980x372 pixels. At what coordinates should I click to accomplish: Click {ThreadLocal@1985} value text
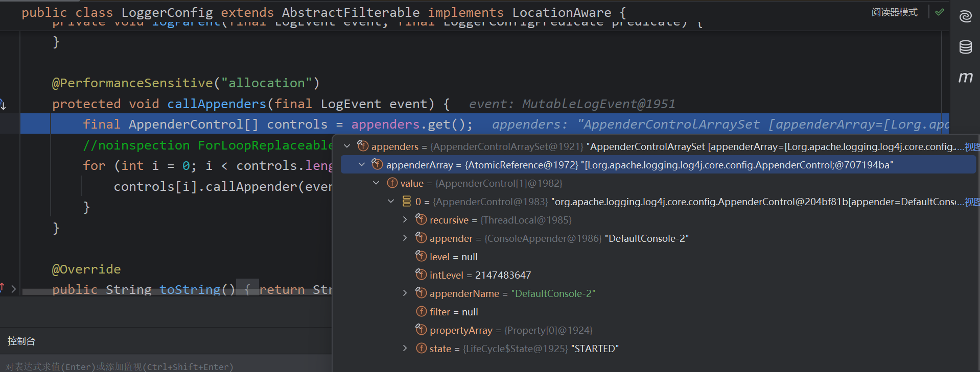tap(526, 220)
